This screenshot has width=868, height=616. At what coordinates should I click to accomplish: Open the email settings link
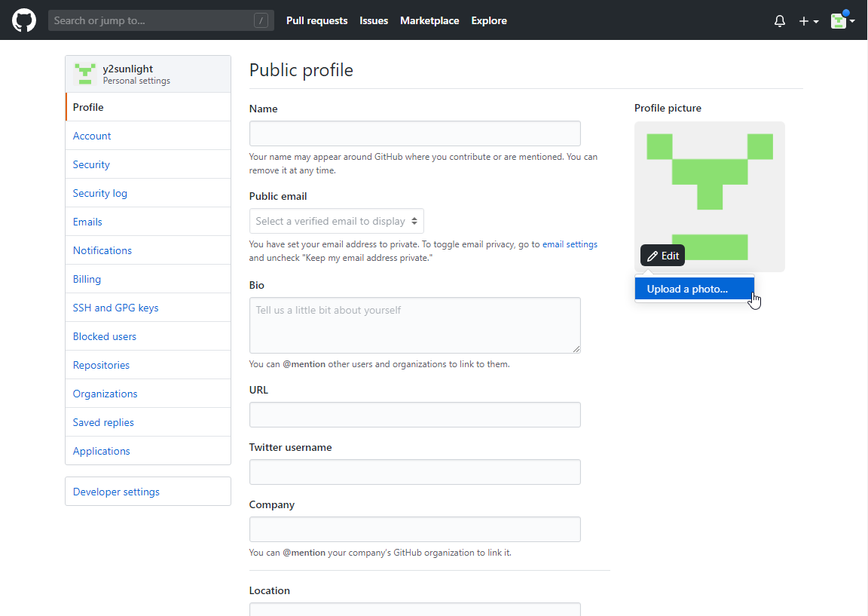(570, 244)
